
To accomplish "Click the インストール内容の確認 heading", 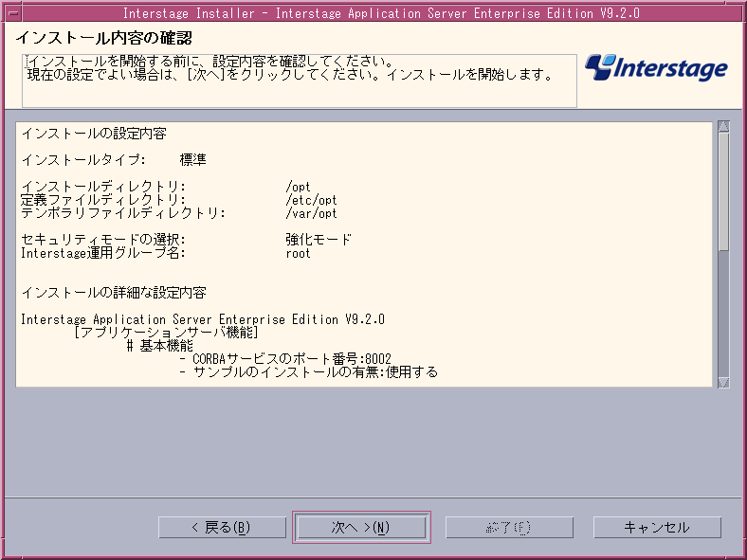I will (x=104, y=38).
